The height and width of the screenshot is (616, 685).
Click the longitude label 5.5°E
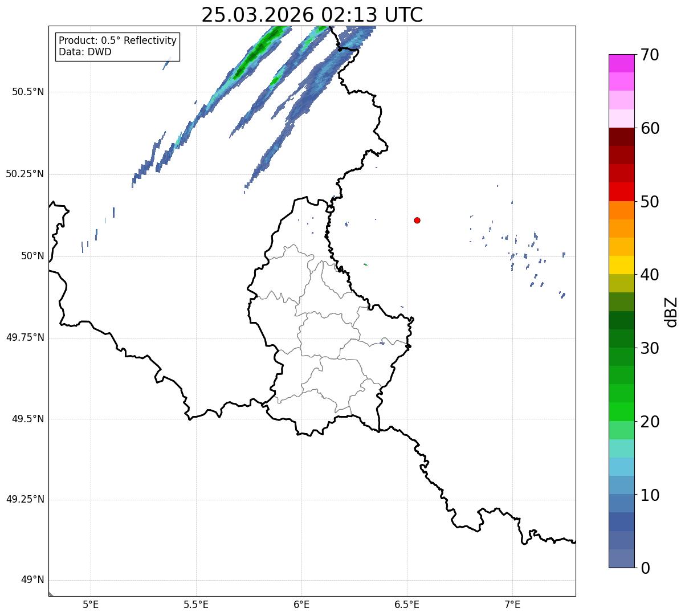pyautogui.click(x=196, y=605)
